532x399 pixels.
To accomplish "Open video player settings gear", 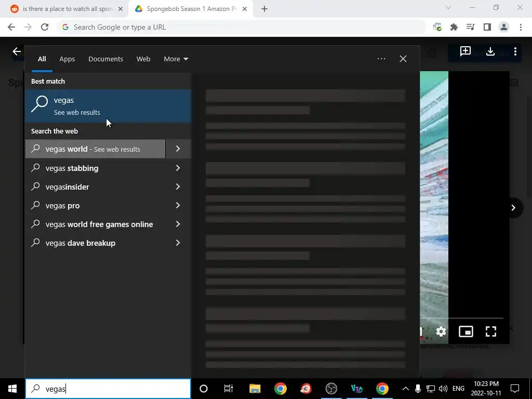I will pos(441,331).
